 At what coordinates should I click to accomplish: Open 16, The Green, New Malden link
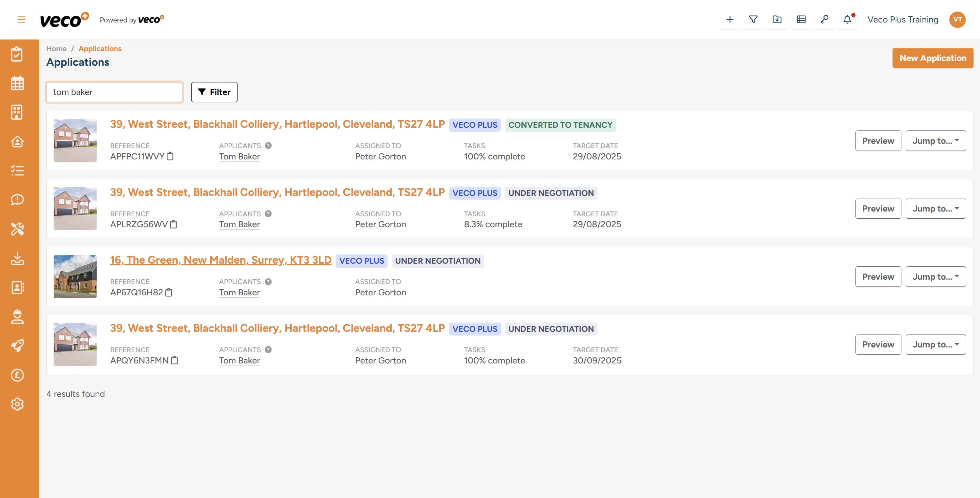[220, 260]
